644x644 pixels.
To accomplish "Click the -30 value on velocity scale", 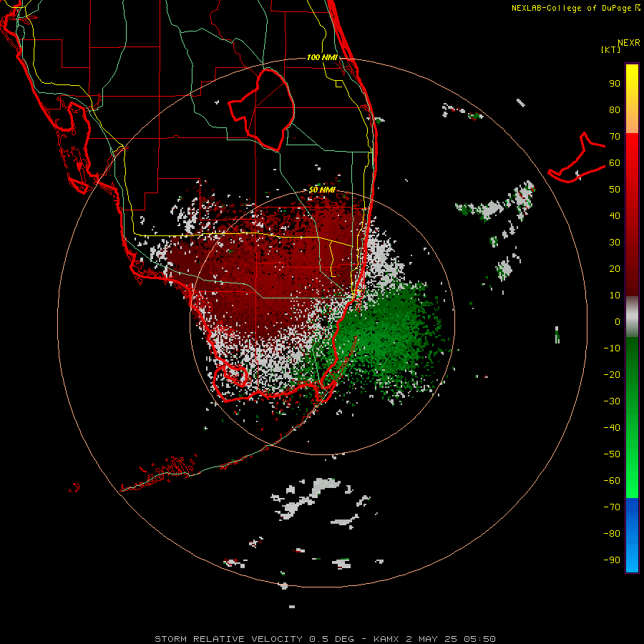I will point(612,401).
